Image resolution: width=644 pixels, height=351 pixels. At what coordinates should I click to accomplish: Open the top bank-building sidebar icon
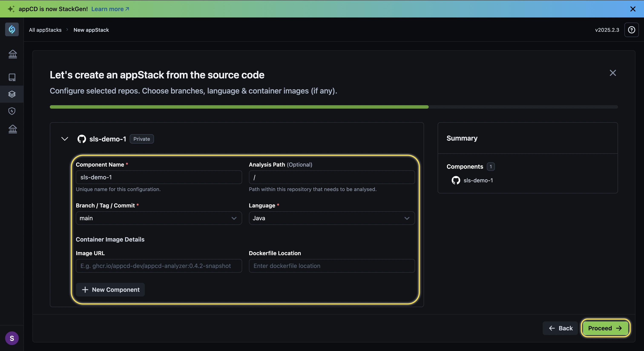point(13,54)
